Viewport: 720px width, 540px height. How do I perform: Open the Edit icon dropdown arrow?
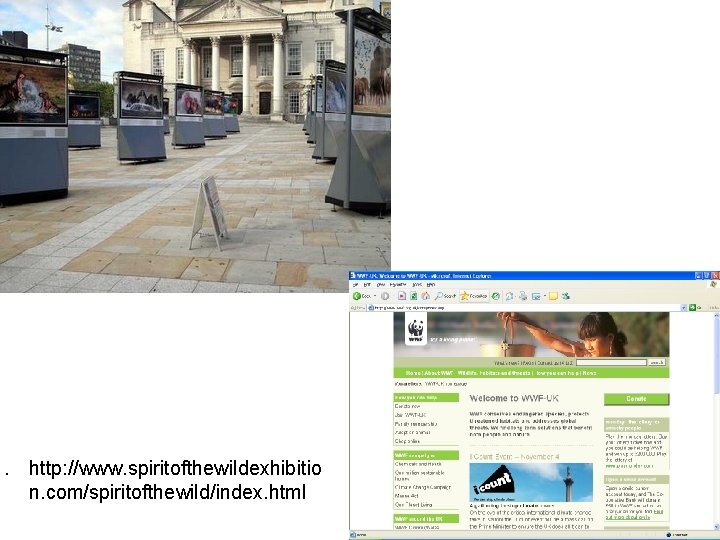545,296
